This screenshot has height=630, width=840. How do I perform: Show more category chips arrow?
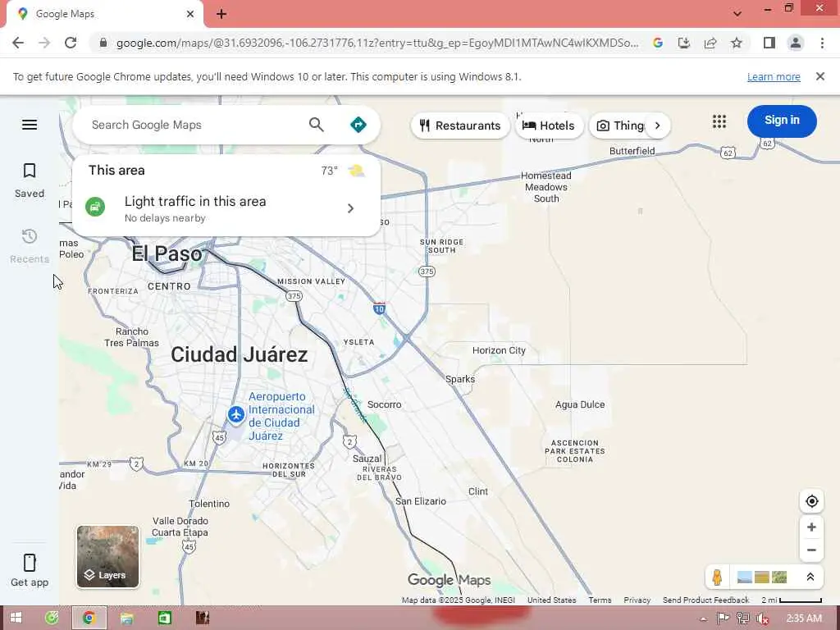tap(657, 126)
